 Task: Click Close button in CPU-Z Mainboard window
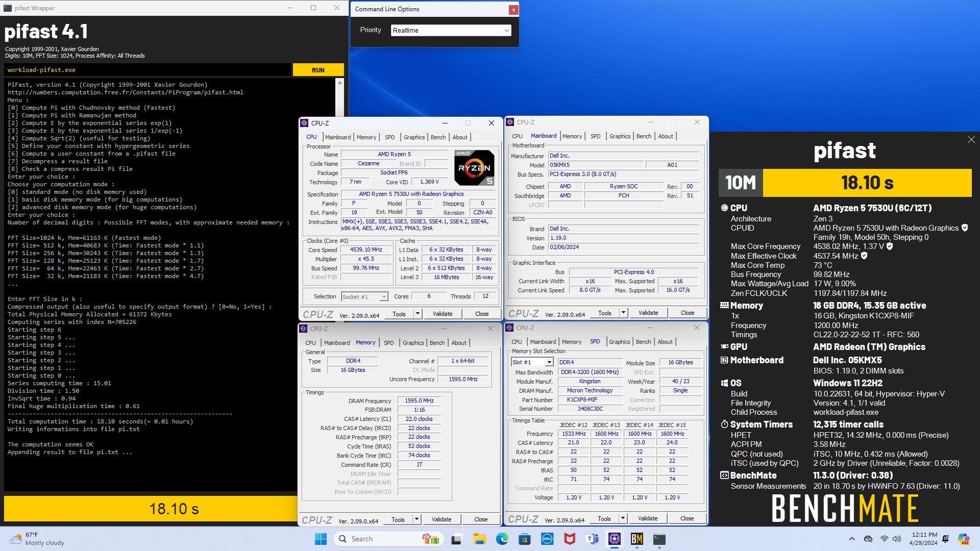point(687,313)
